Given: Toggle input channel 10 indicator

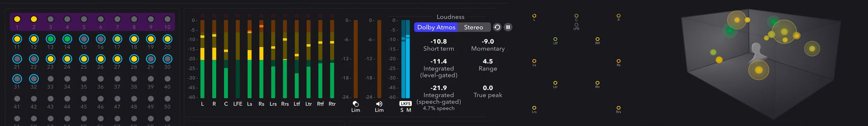Looking at the screenshot, I should click(x=167, y=19).
